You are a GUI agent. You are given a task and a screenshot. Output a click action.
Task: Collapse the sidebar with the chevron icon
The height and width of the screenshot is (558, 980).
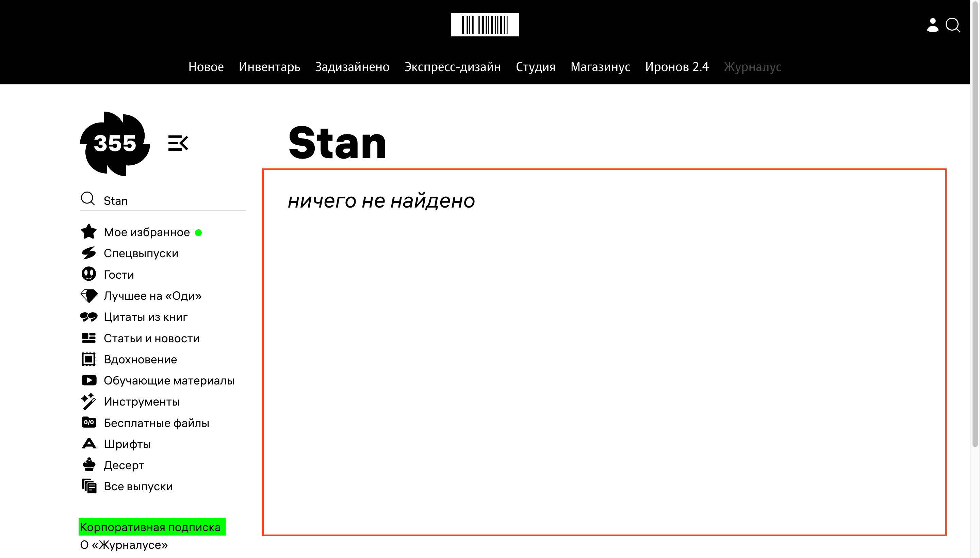[x=179, y=143]
